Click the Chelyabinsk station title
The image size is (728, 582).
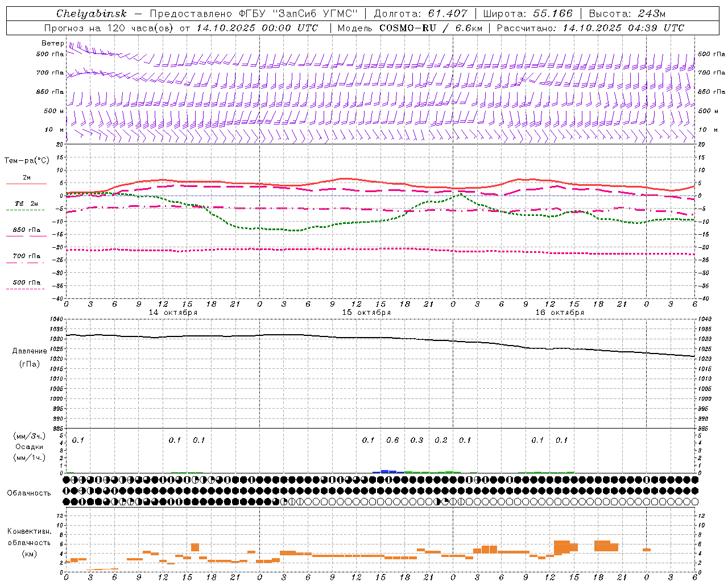(91, 13)
